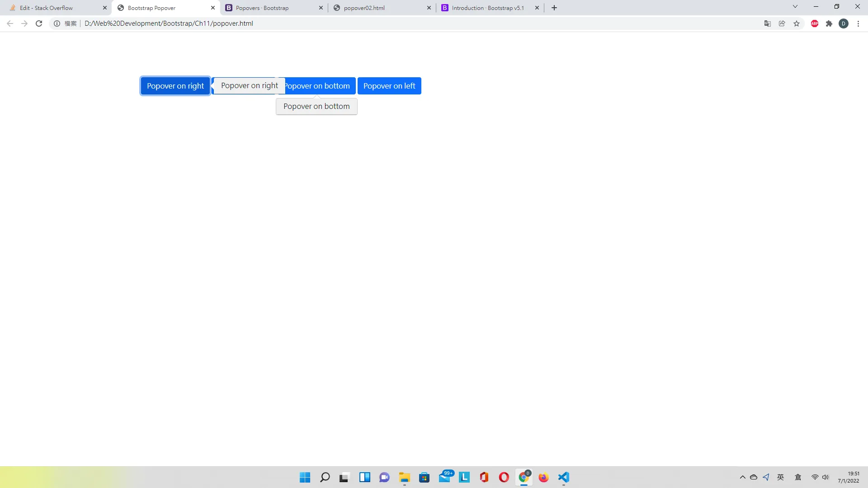Open Visual Studio Code from taskbar
The image size is (868, 488).
[563, 477]
